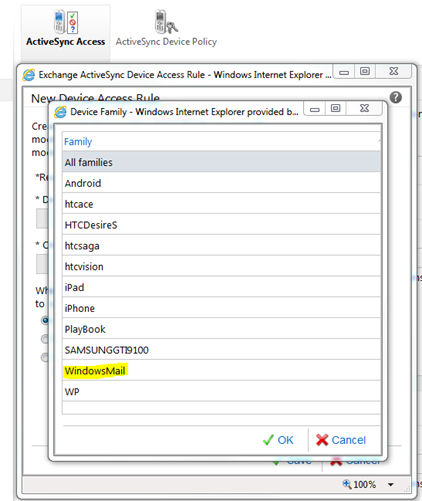
Task: Maximize the Device Access Rule window
Action: click(x=365, y=71)
